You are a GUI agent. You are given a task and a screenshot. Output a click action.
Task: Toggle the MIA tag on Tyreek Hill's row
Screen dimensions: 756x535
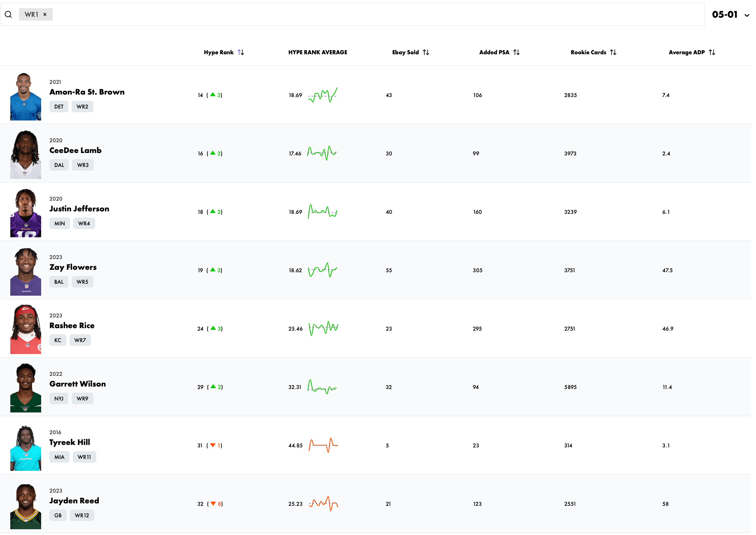59,456
